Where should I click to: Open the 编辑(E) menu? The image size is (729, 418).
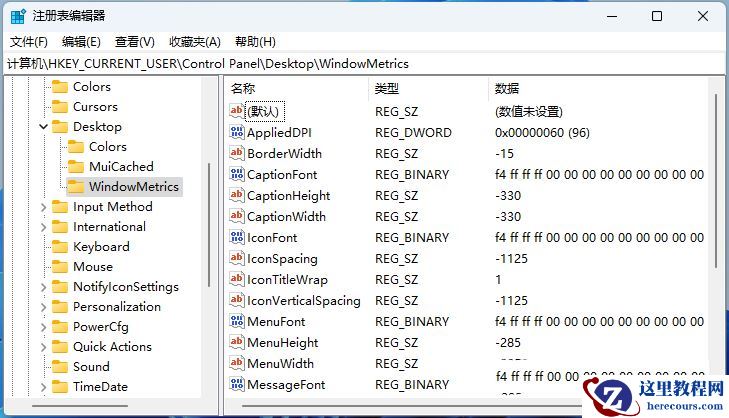click(x=81, y=42)
